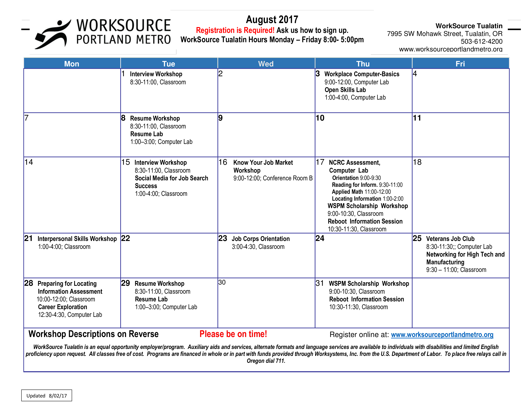Select the Wed column header

tap(266, 64)
